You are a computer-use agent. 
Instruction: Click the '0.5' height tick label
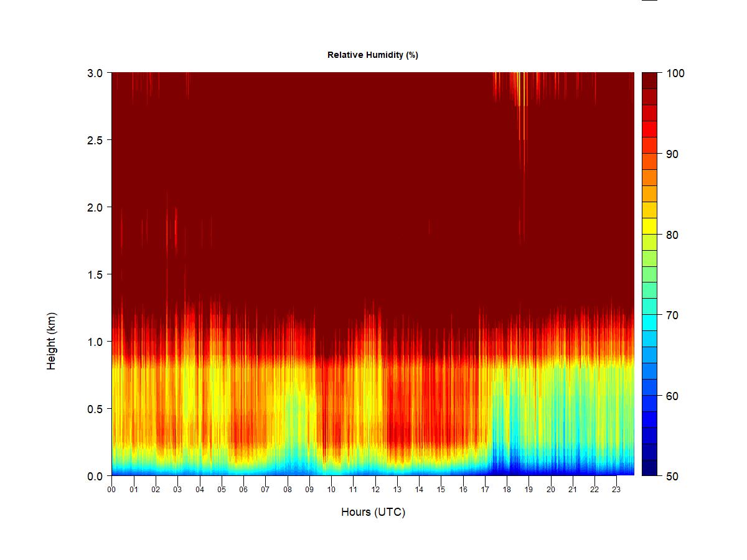[95, 409]
